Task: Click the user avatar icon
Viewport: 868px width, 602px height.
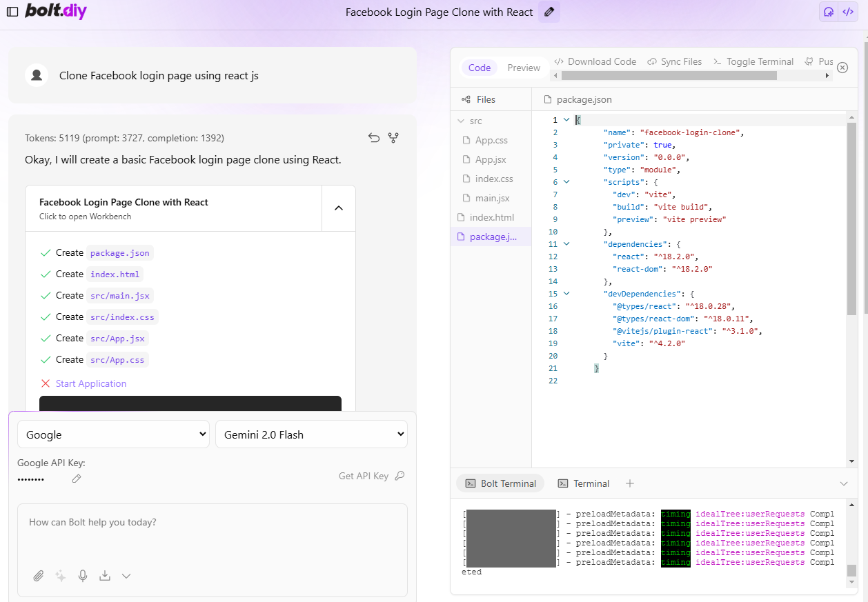Action: pos(37,75)
